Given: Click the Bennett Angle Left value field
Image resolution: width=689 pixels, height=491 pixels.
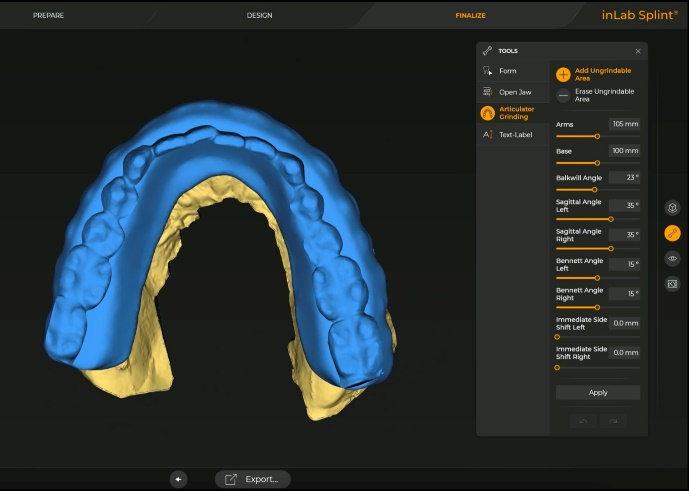Looking at the screenshot, I should click(624, 264).
